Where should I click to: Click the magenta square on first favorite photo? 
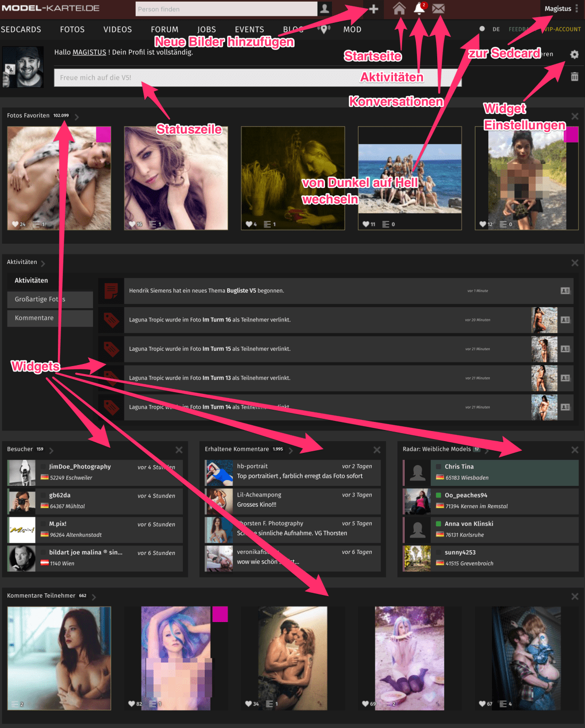click(103, 134)
